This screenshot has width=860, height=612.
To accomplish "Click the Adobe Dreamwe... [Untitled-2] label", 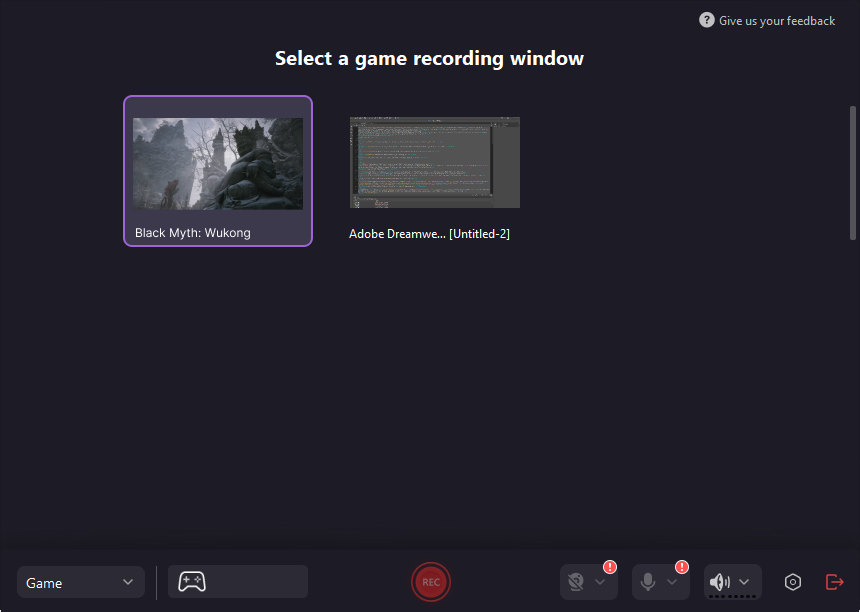I will point(429,234).
